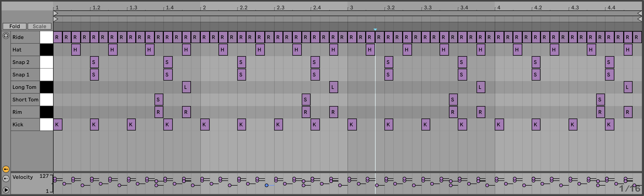Click bar 3 in the time ruler
Image resolution: width=644 pixels, height=196 pixels.
tap(352, 8)
